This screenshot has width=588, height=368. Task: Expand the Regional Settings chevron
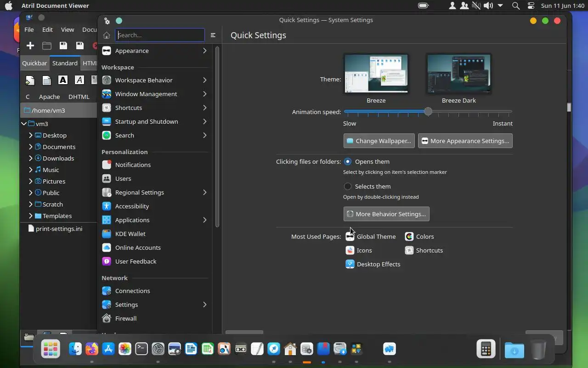205,192
